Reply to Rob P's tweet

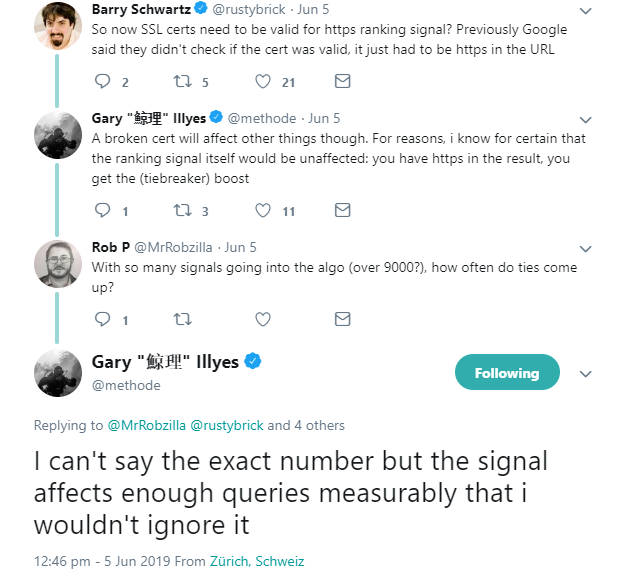(102, 319)
